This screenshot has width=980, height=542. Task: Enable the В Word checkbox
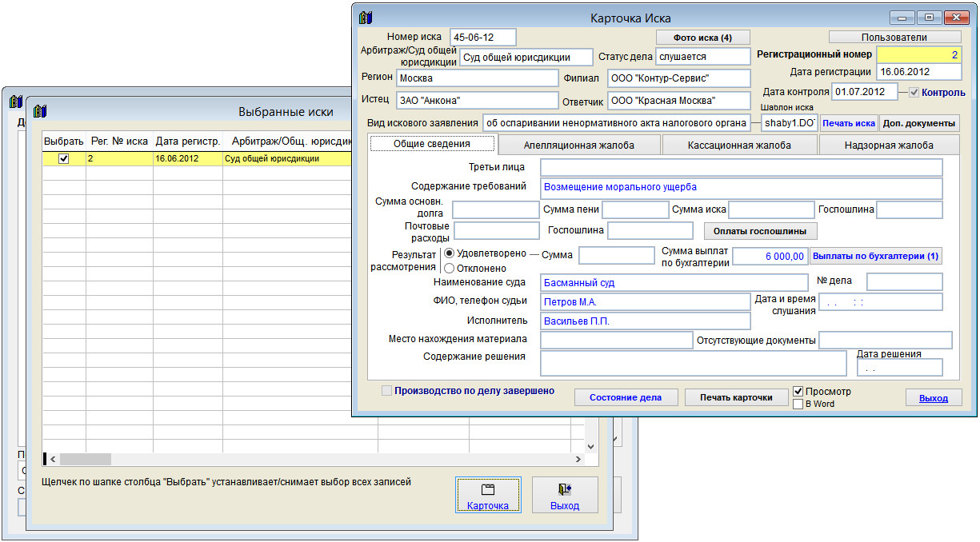(798, 405)
